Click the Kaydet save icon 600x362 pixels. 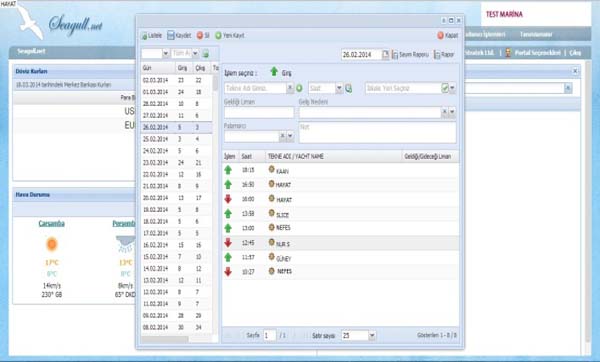coord(171,36)
